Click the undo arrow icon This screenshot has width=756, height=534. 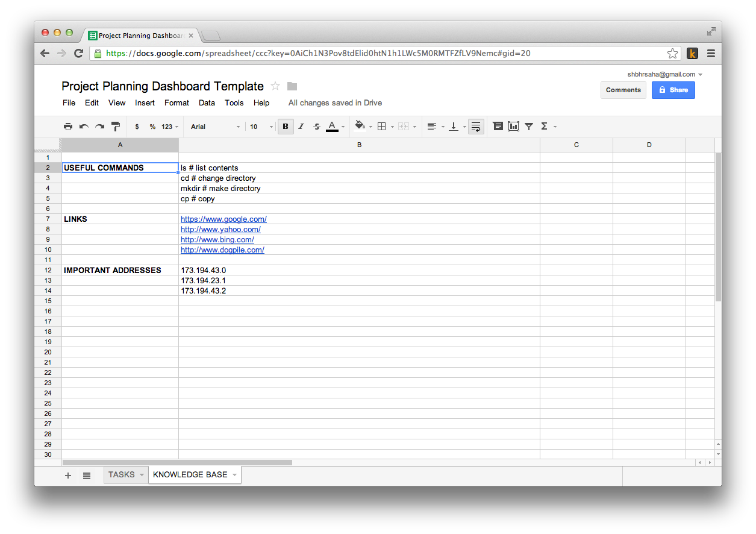(84, 127)
